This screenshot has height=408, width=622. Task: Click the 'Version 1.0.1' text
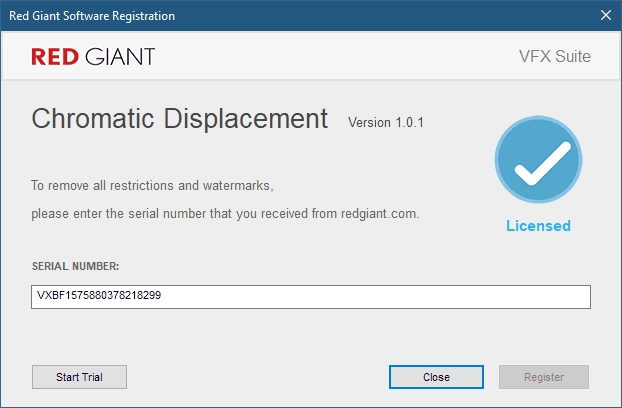[x=386, y=122]
